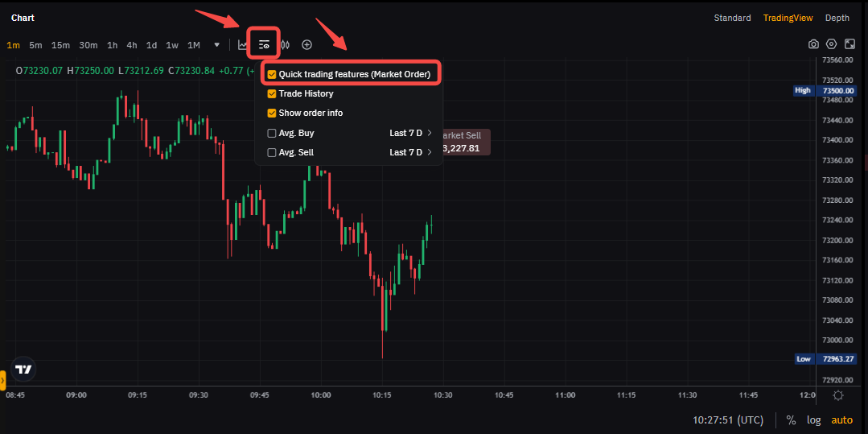Click the 09:00 time axis label
The image size is (868, 434).
76,395
